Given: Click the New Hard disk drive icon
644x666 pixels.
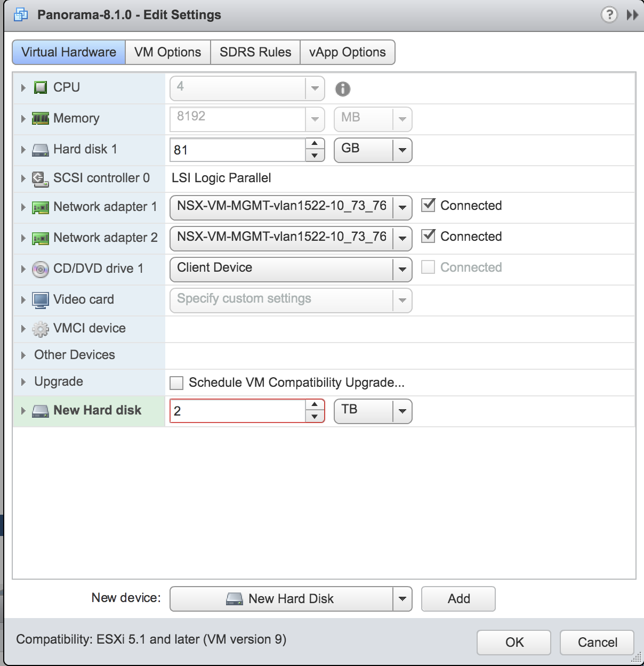Looking at the screenshot, I should click(41, 411).
